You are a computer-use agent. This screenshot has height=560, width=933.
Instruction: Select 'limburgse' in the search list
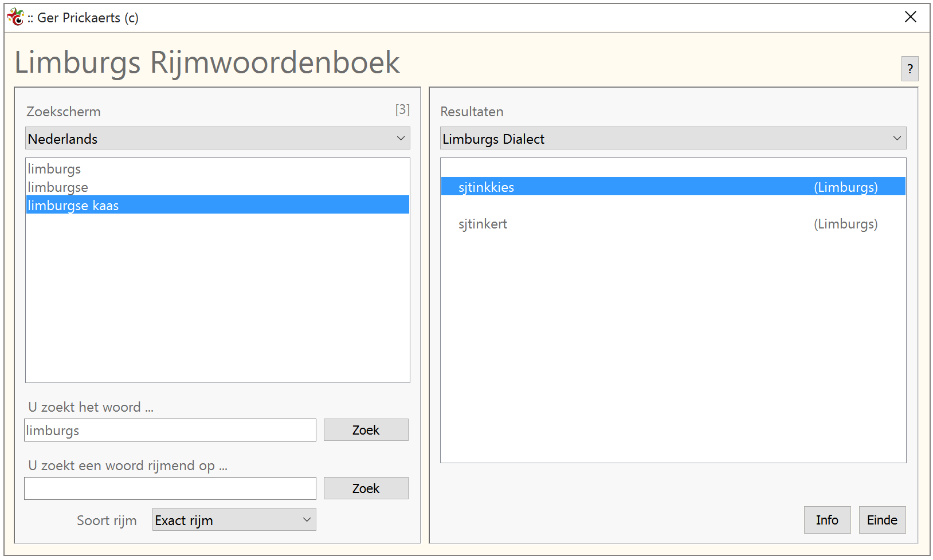218,187
